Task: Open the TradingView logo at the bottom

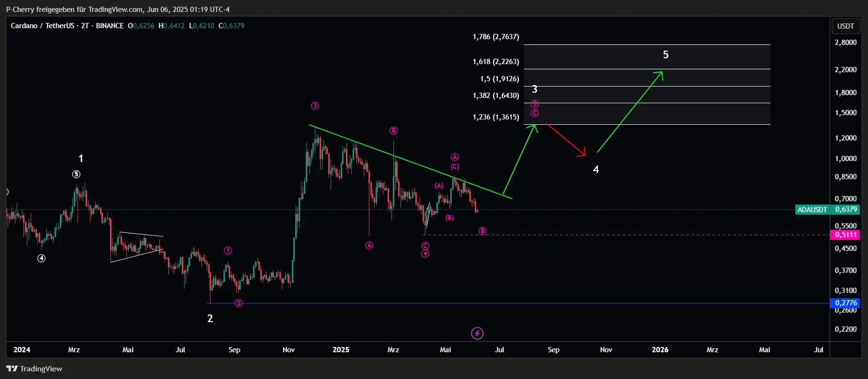Action: [x=34, y=368]
